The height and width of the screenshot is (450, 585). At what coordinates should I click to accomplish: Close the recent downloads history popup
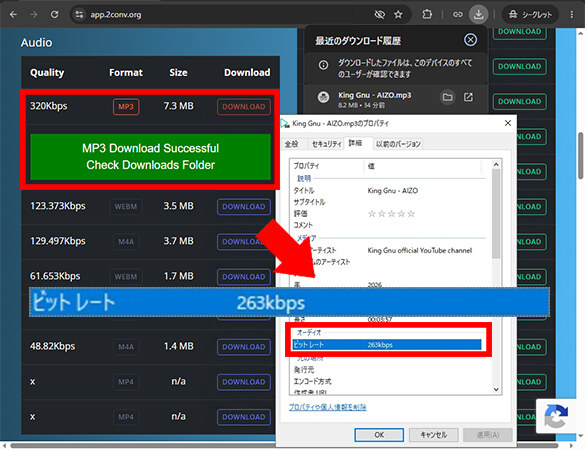point(470,40)
